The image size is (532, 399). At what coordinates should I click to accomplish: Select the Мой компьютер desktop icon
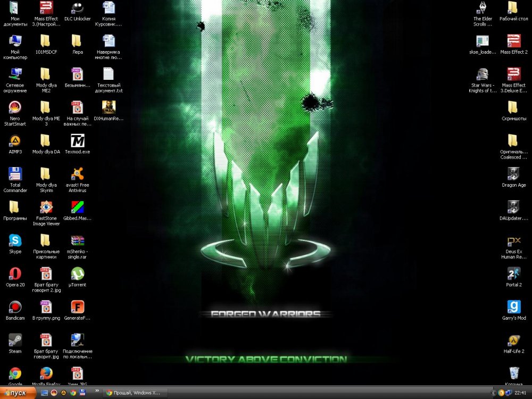(x=15, y=47)
